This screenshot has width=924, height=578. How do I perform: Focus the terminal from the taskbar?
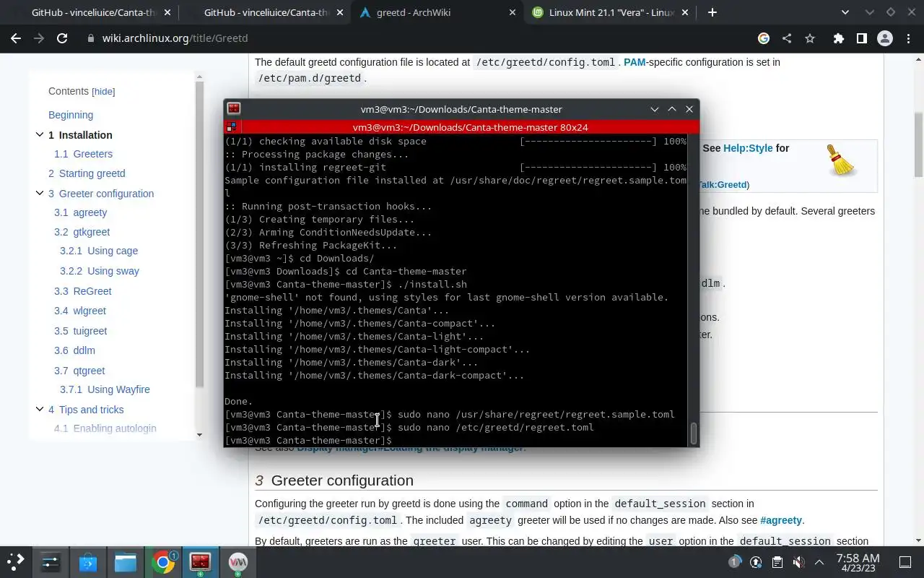click(x=200, y=561)
